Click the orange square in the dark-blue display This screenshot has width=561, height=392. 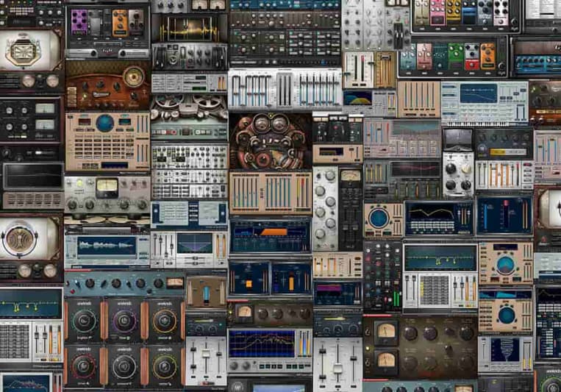(x=249, y=284)
